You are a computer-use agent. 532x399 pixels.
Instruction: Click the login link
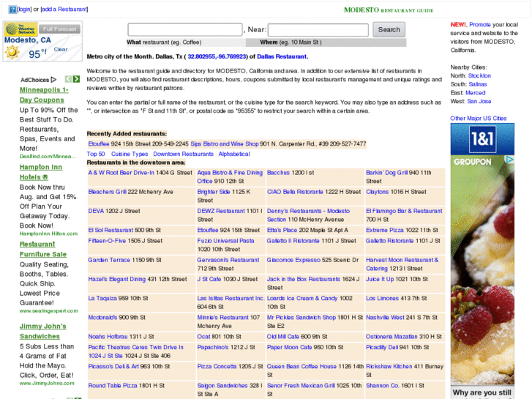coord(24,10)
